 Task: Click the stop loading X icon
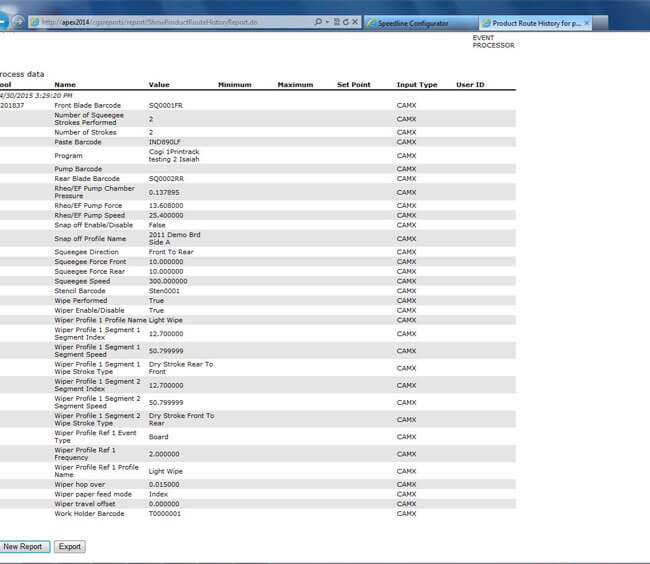coord(355,22)
